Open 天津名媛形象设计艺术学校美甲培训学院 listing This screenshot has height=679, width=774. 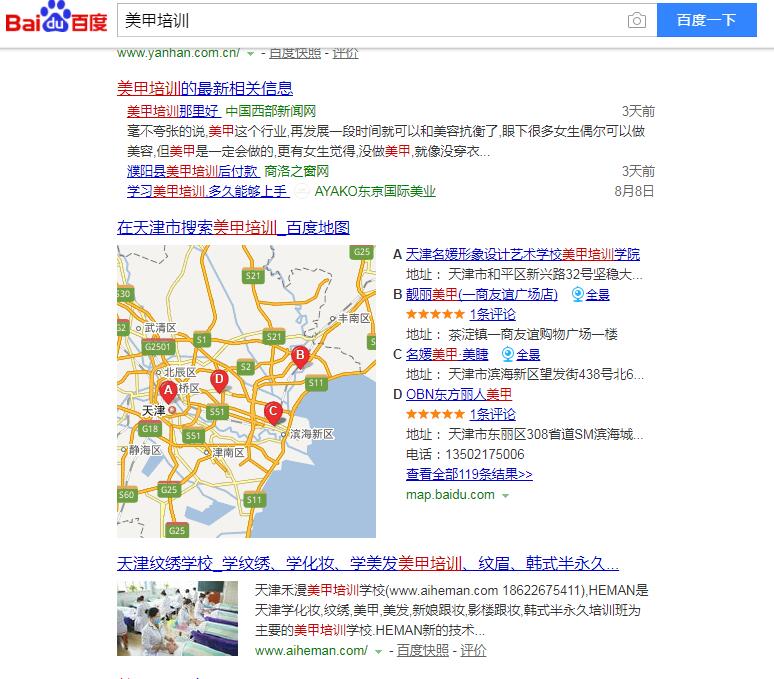point(522,254)
